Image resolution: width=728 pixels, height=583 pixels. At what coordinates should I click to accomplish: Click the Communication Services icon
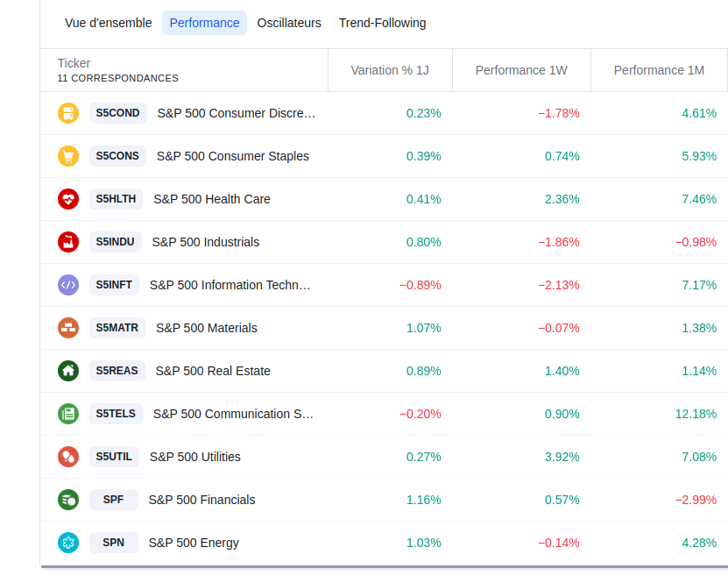tap(68, 414)
